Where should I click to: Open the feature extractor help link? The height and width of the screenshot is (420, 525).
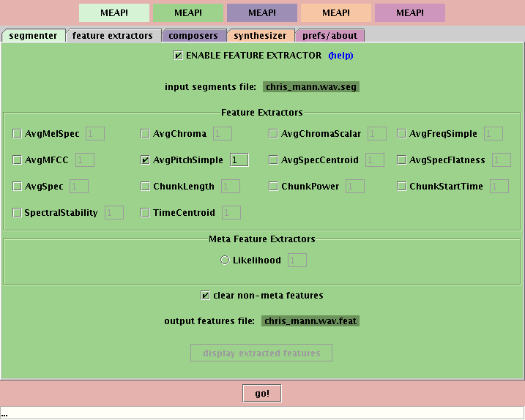pos(340,56)
